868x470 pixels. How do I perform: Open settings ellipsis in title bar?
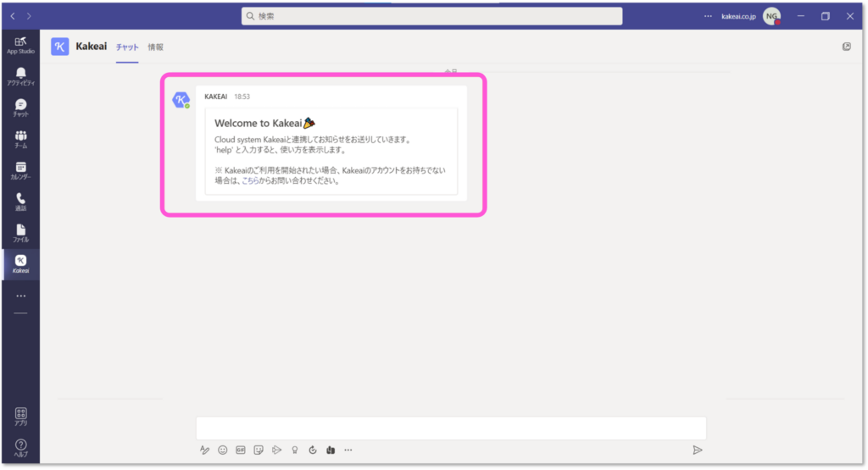[x=708, y=16]
